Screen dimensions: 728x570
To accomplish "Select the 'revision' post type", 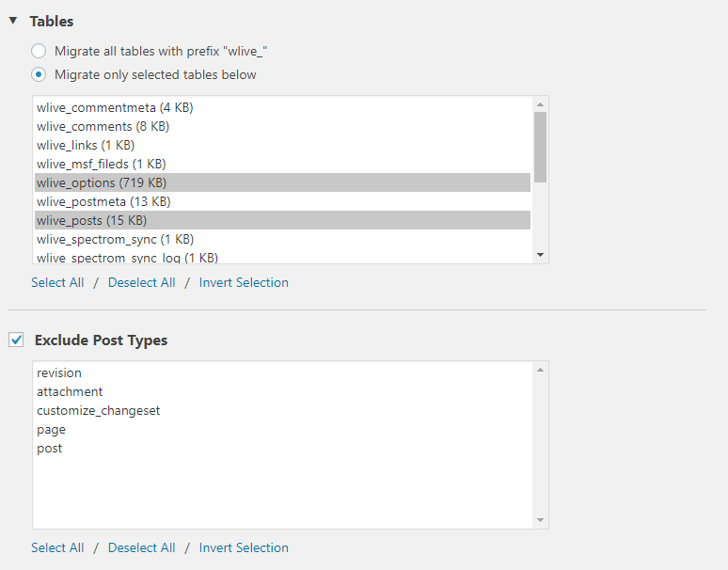I will point(59,372).
